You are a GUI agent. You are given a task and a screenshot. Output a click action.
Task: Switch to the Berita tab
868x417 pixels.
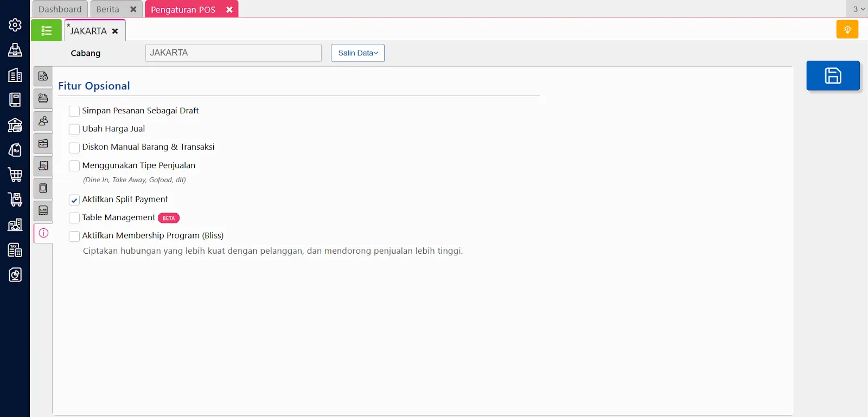[108, 9]
